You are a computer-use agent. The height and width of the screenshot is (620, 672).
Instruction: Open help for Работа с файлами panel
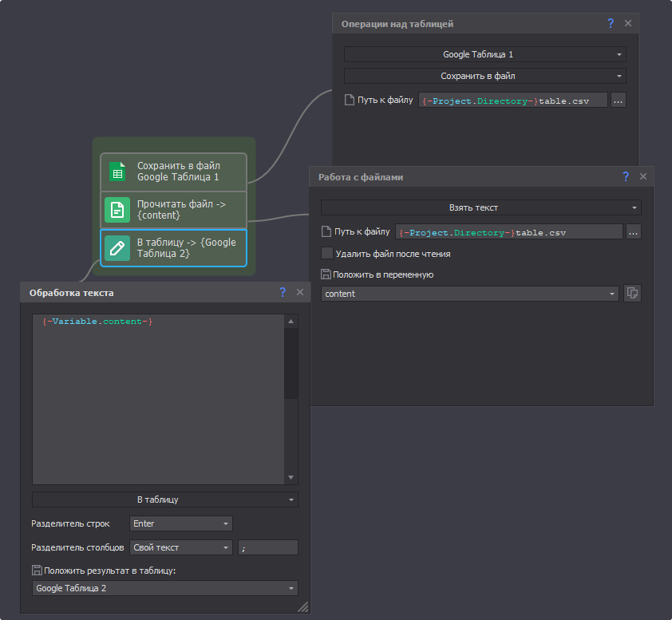tap(626, 177)
